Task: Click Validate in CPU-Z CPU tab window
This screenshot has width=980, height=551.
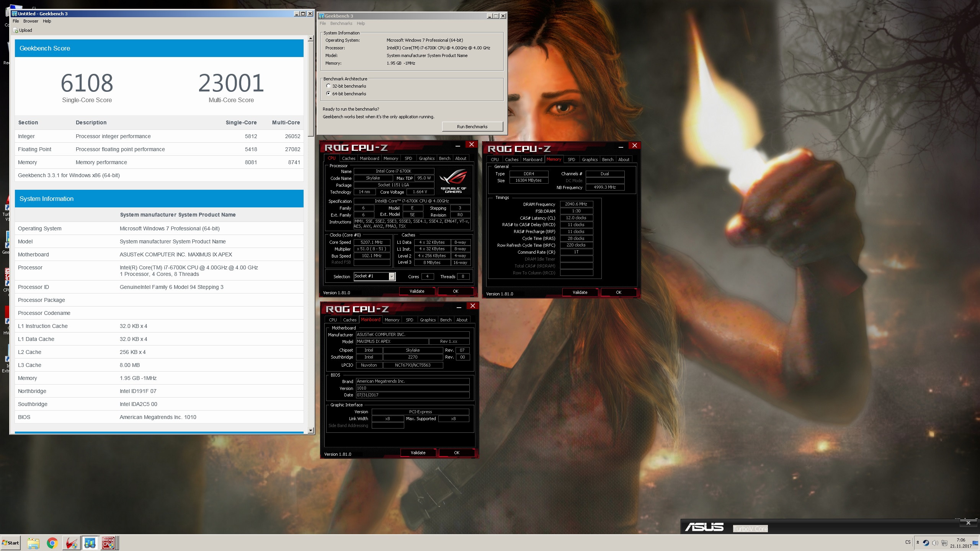Action: [417, 291]
